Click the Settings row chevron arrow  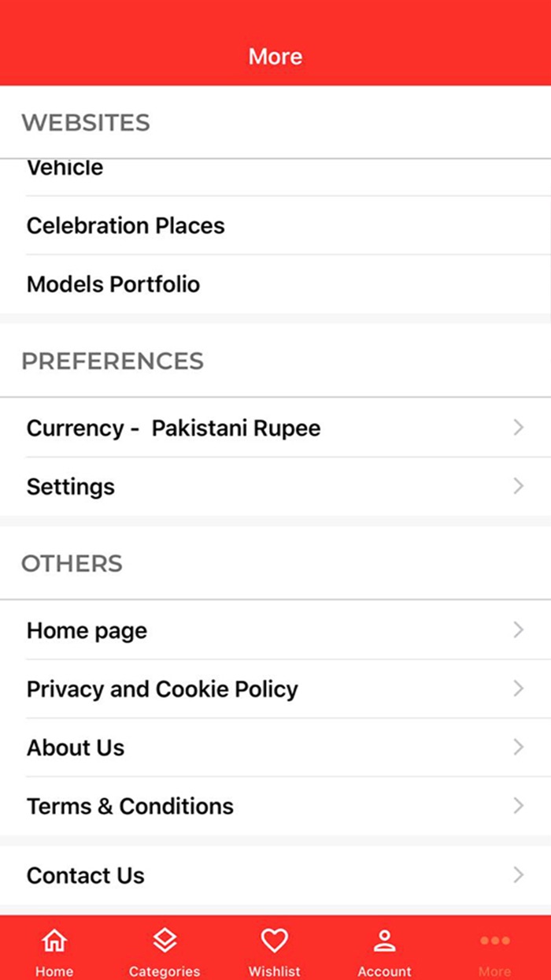click(518, 486)
